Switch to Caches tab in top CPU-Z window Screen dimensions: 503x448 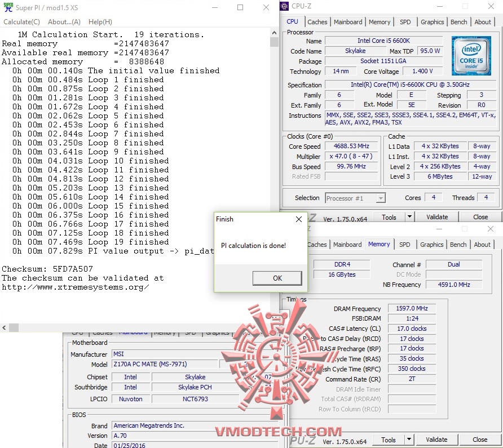coord(317,22)
